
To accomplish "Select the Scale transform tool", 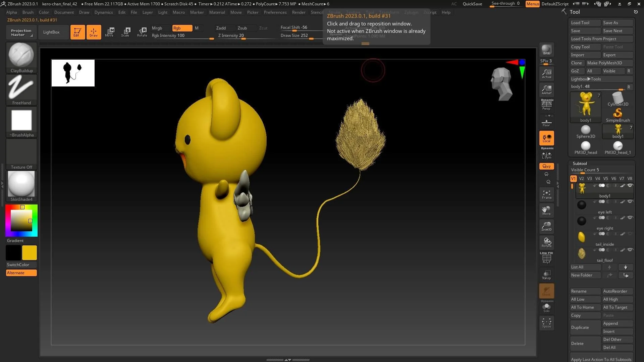I will 125,32.
